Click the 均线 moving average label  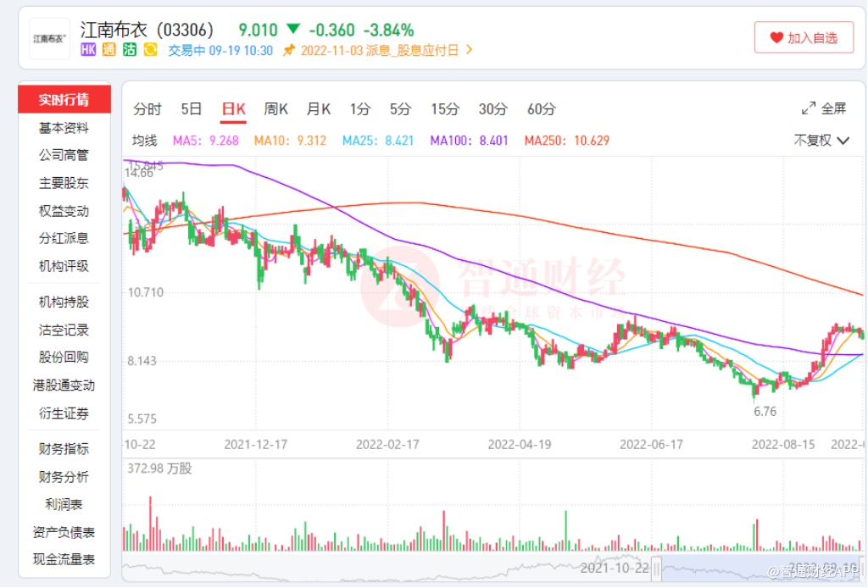[144, 141]
